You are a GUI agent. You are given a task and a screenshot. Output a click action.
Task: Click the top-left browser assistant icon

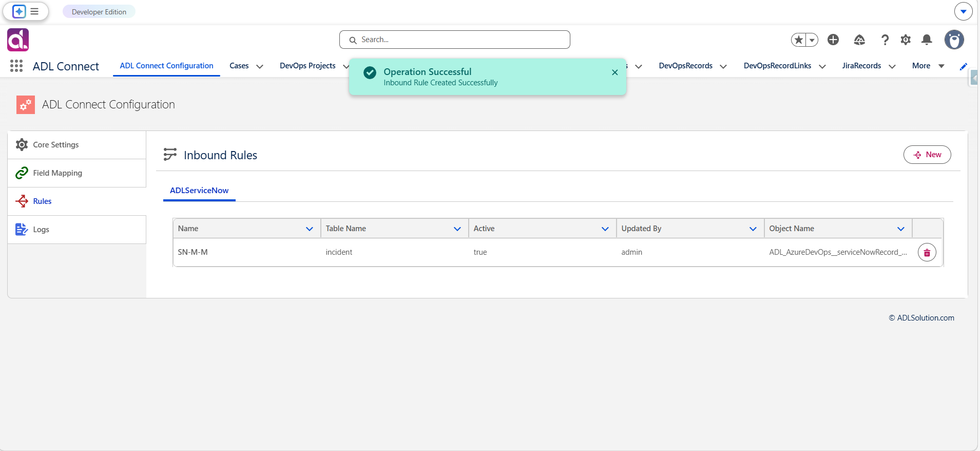(x=19, y=11)
